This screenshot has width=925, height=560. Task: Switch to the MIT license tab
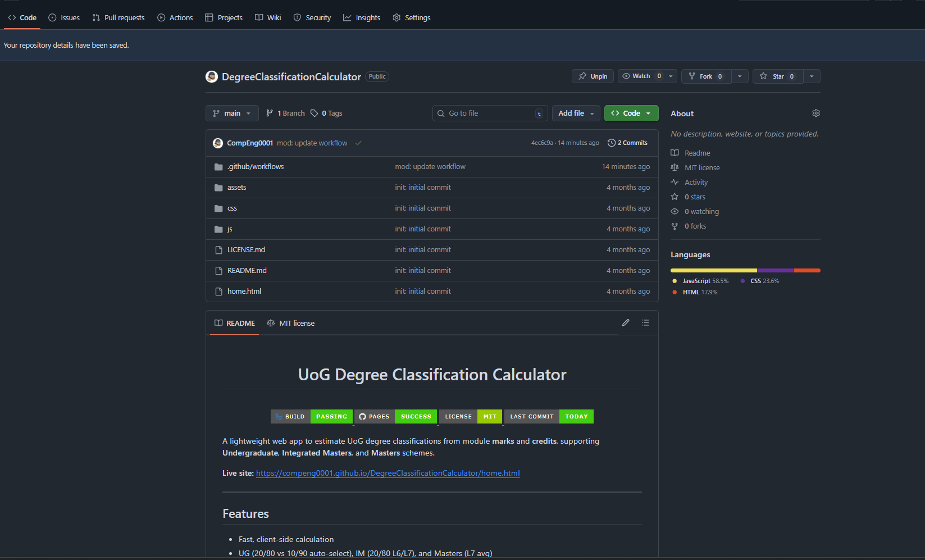pos(291,324)
